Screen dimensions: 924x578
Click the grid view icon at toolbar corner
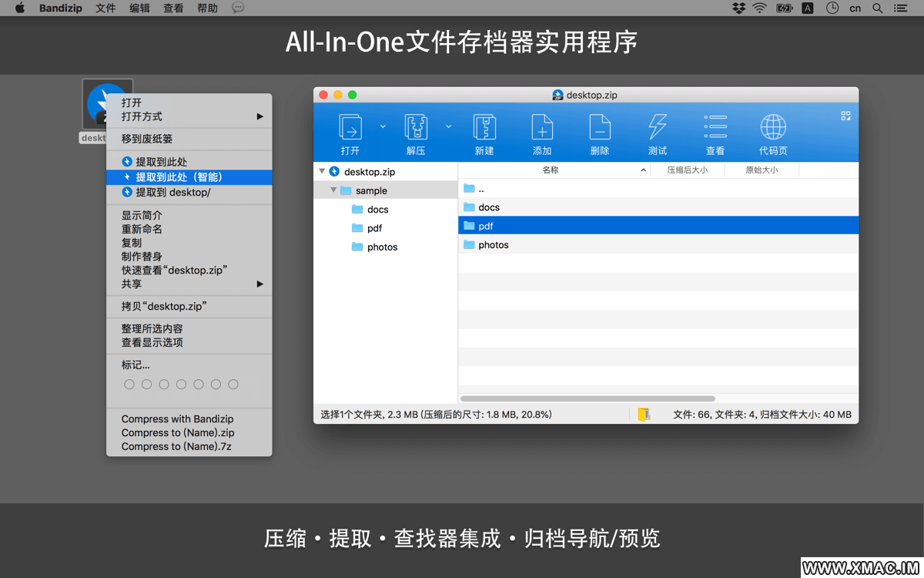click(845, 116)
